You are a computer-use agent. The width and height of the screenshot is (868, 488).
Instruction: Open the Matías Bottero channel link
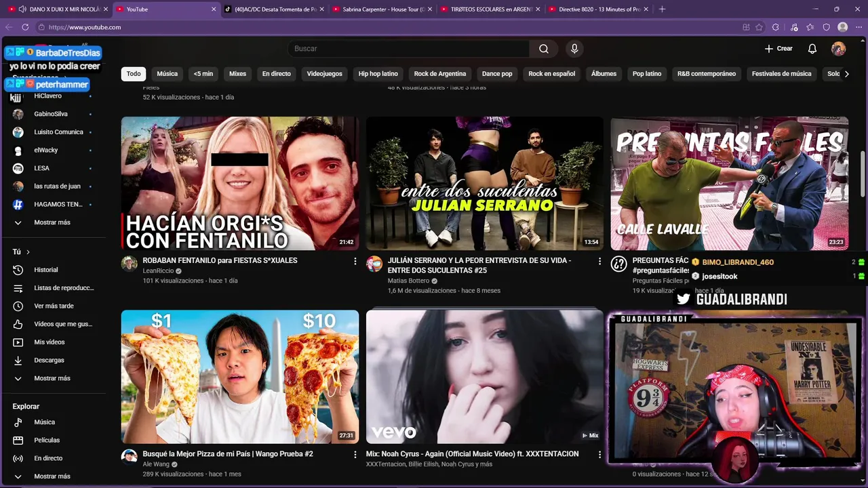coord(408,281)
